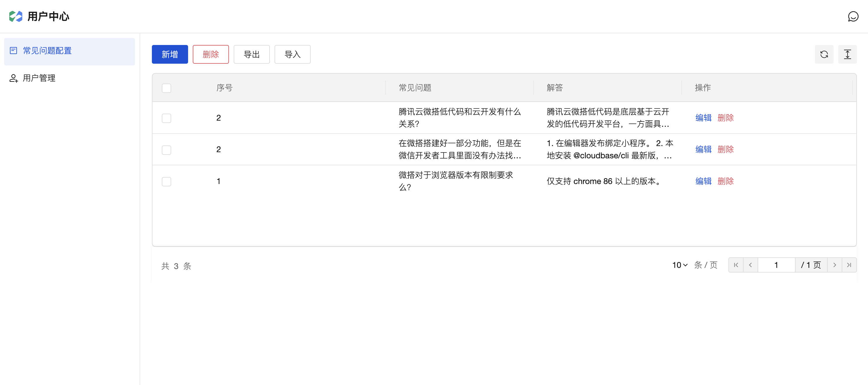Edit the 浏览器版本有限制要求 row
Screen dimensions: 868x385
click(x=703, y=181)
